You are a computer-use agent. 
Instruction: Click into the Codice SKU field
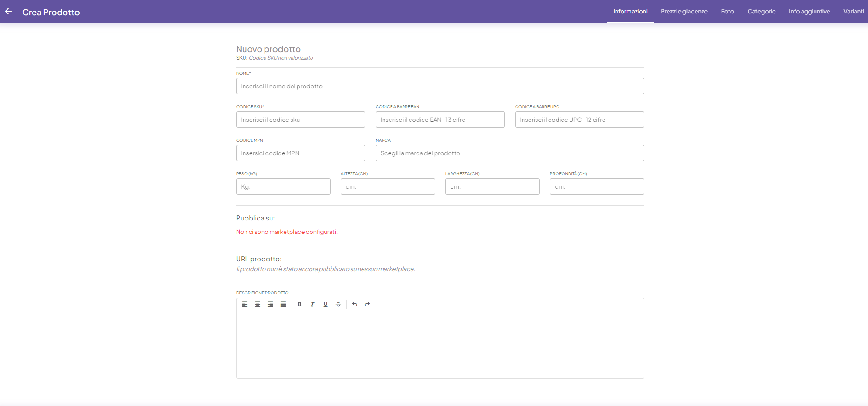301,120
